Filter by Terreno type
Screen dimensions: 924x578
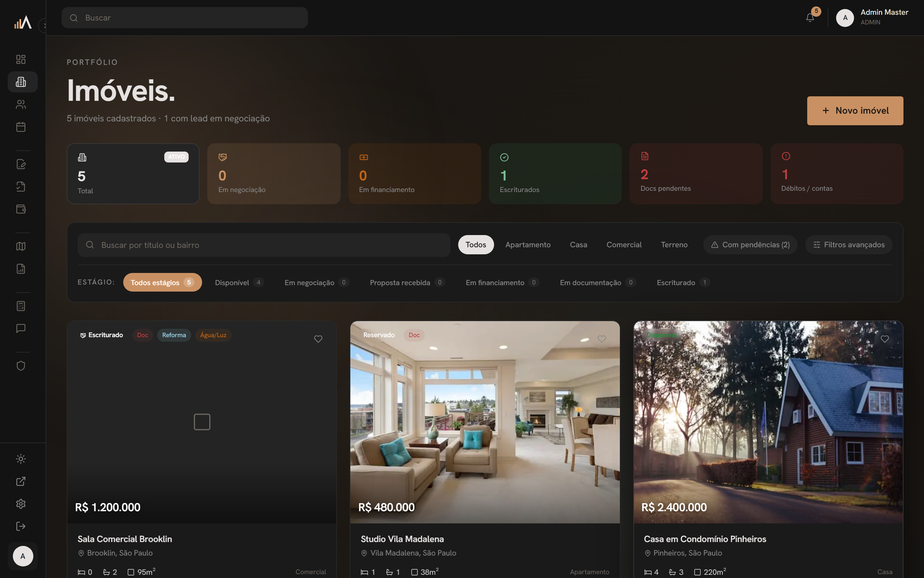[674, 245]
